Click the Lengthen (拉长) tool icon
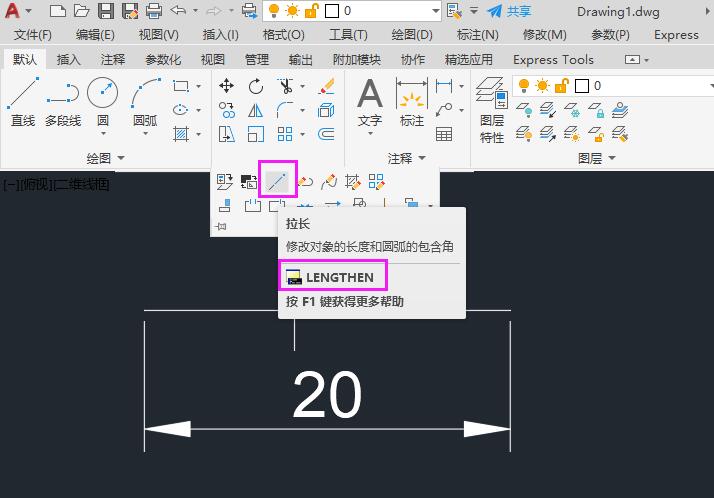This screenshot has height=498, width=714. (277, 182)
